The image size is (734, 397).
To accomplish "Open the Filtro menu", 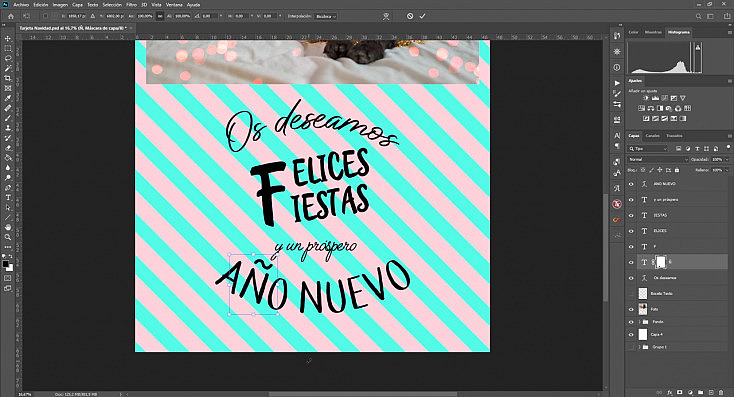I will tap(132, 5).
